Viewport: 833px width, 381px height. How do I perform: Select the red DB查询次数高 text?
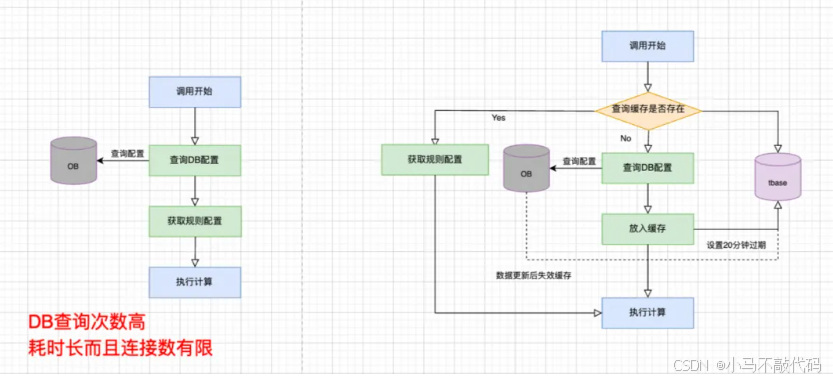(86, 323)
